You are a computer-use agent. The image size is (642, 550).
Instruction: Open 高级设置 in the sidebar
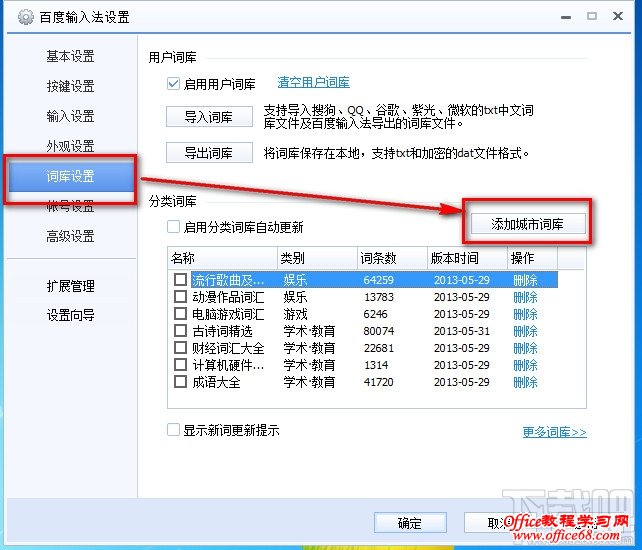[70, 236]
